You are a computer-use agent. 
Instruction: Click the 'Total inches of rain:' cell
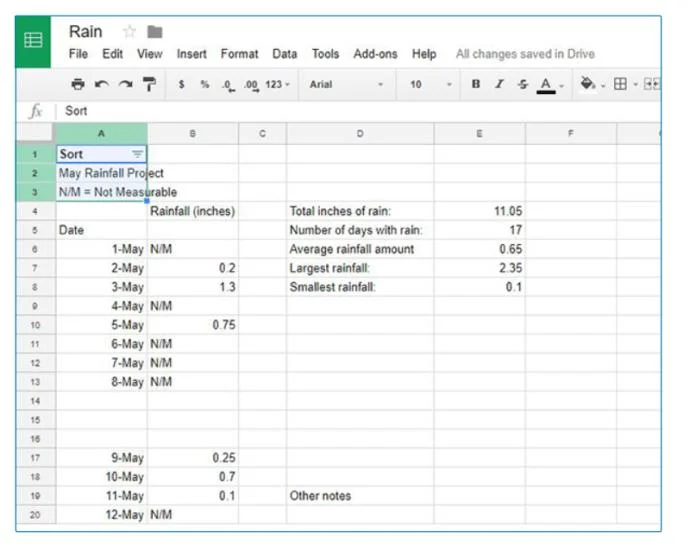click(360, 211)
